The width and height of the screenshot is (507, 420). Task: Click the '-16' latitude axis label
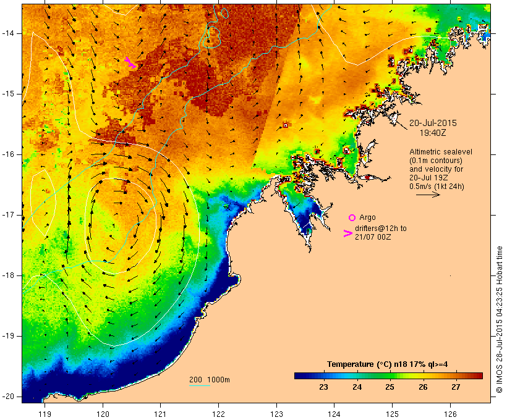[x=7, y=154]
